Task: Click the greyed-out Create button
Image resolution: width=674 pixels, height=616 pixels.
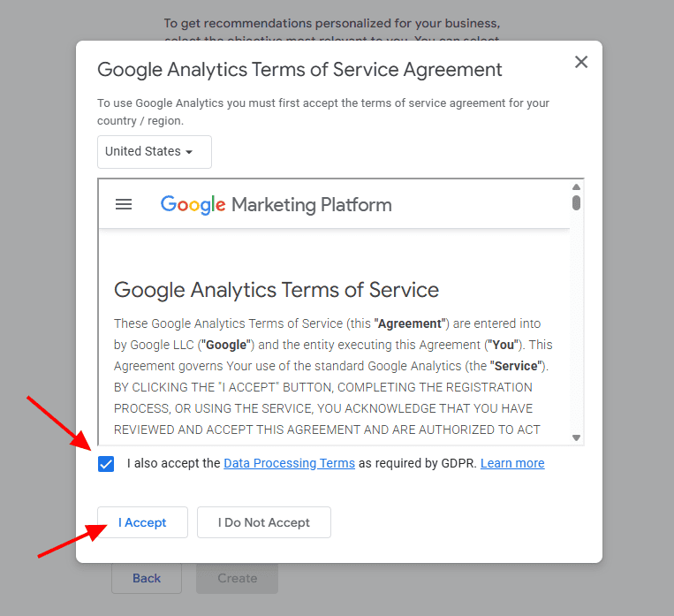Action: pyautogui.click(x=237, y=578)
